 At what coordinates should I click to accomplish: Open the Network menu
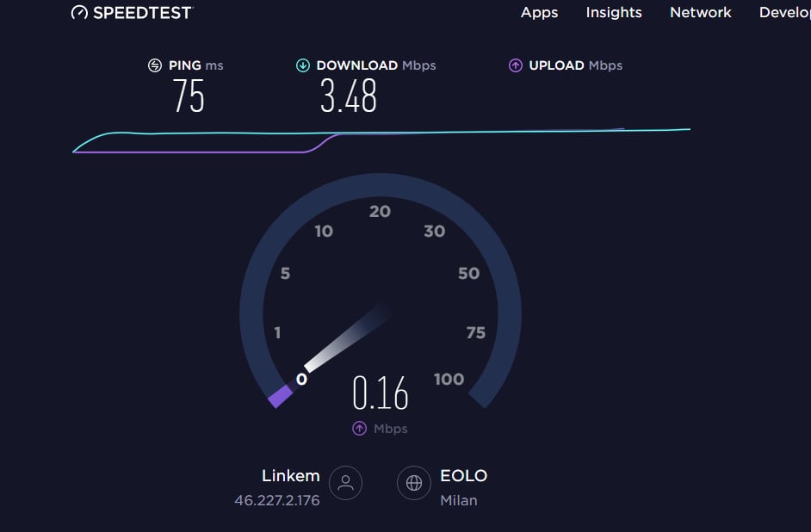(x=700, y=12)
